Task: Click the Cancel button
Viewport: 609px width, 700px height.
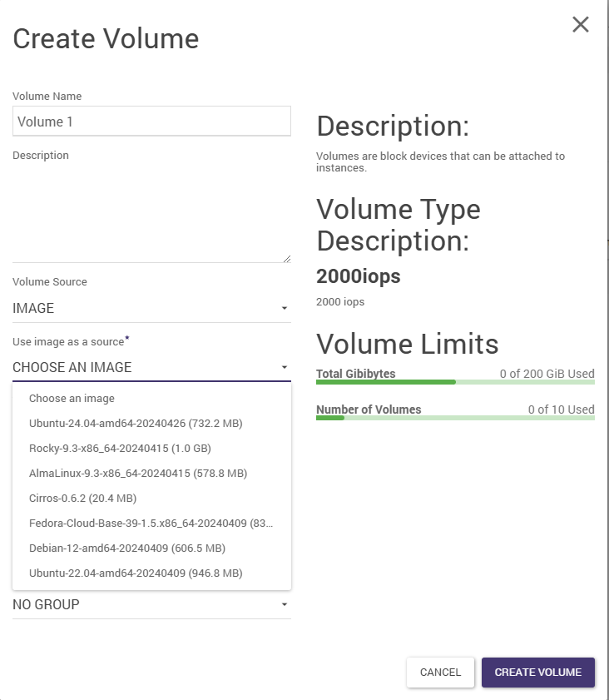Action: (x=440, y=673)
